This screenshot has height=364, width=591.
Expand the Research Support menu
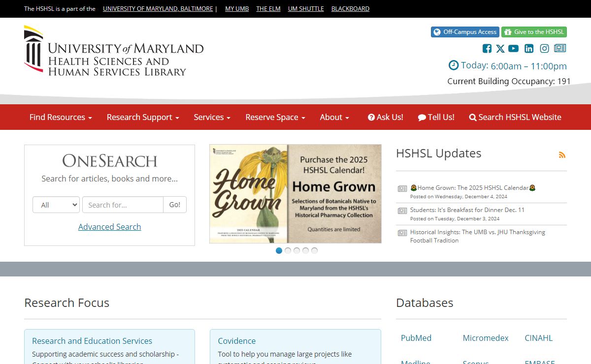(143, 117)
